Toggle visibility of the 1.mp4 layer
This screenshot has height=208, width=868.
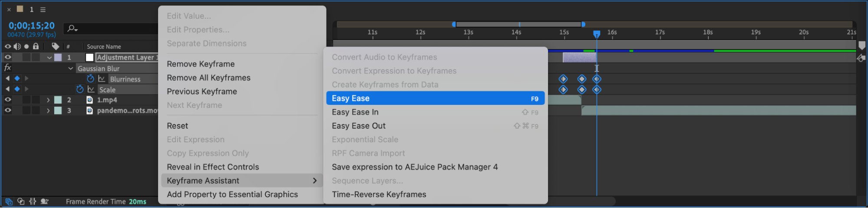point(7,100)
